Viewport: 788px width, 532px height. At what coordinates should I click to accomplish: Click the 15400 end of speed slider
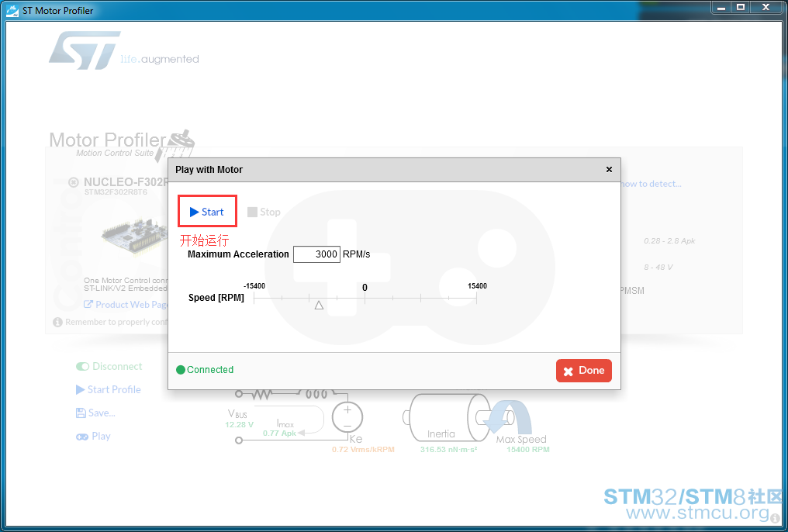click(476, 297)
